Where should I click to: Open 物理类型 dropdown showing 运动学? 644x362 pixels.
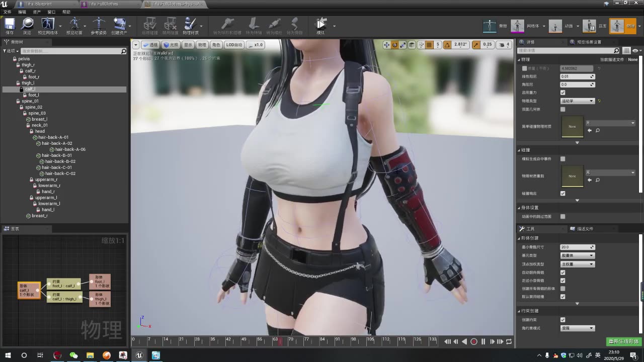coord(577,101)
